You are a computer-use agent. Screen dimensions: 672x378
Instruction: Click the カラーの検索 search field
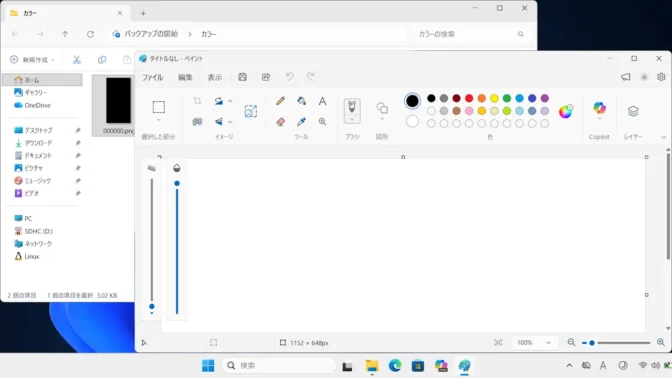pos(471,34)
